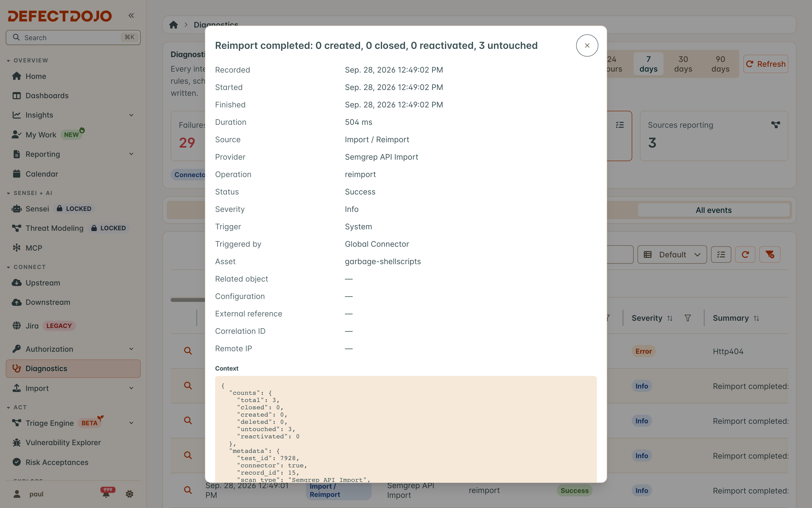
Task: Click the Sources reporting card
Action: click(x=714, y=136)
